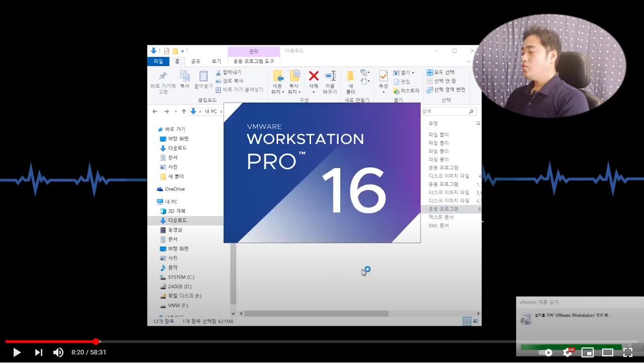
Task: Switch to theater mode
Action: point(608,352)
